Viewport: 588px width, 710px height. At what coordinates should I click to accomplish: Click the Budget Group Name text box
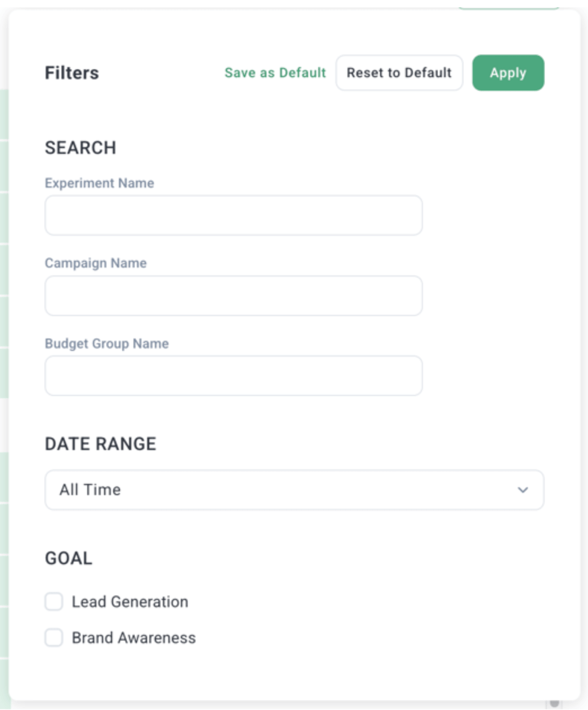pos(233,374)
